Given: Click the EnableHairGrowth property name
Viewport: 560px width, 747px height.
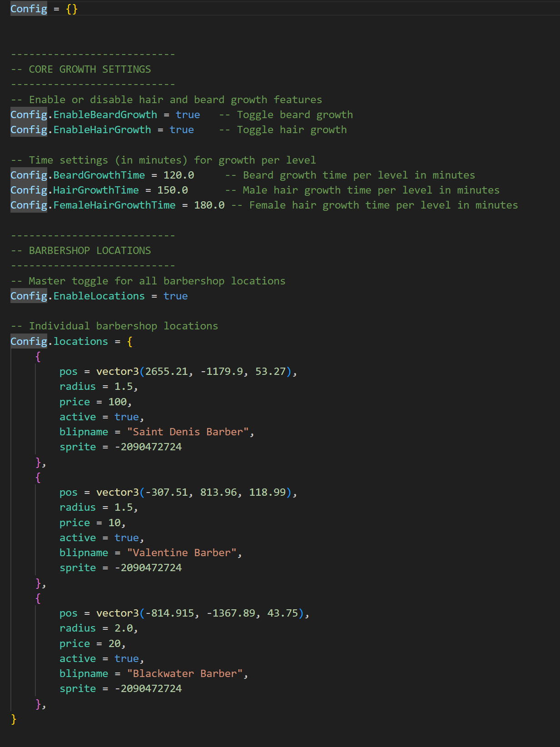Looking at the screenshot, I should 102,129.
